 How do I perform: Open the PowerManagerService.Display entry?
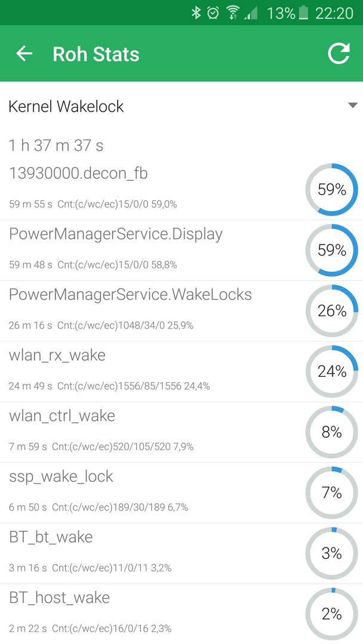181,250
